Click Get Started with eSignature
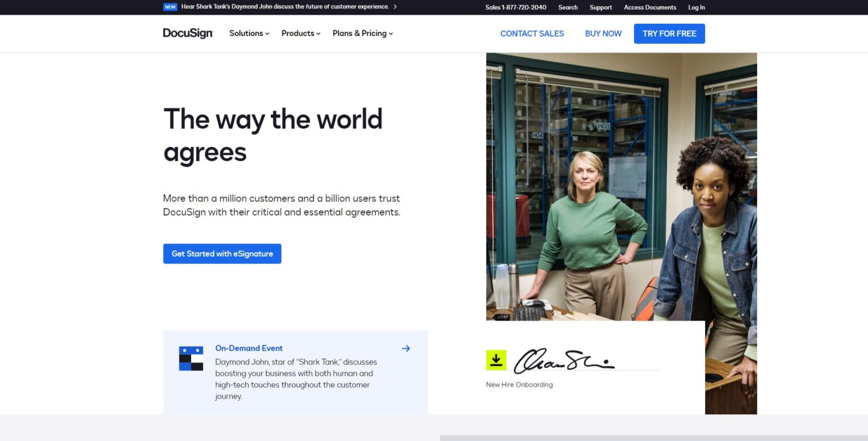 click(222, 254)
